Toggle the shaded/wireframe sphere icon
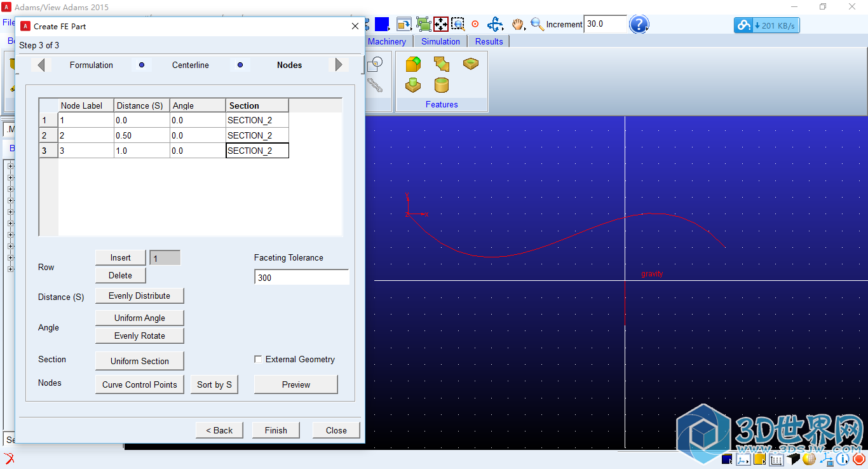This screenshot has width=868, height=469. click(x=809, y=459)
